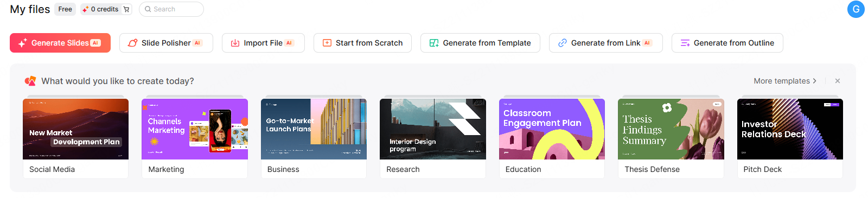This screenshot has width=868, height=198.
Task: Close the template suggestions panel
Action: click(x=838, y=81)
